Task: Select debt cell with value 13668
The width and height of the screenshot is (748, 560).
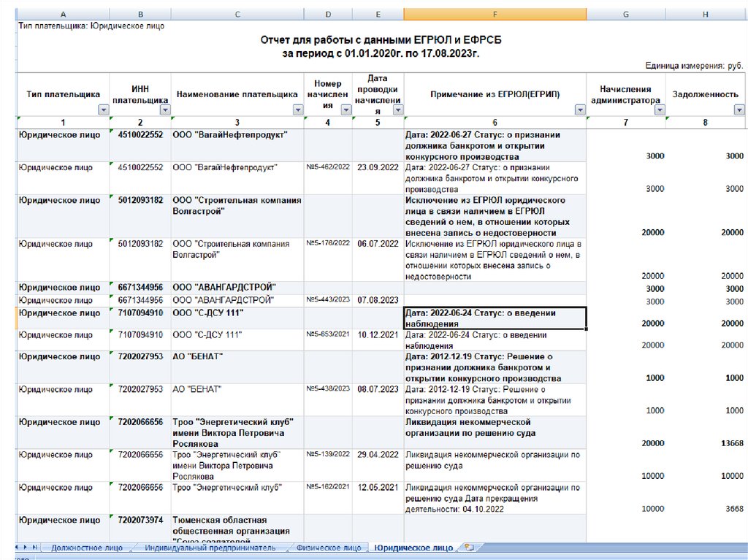Action: coord(705,443)
